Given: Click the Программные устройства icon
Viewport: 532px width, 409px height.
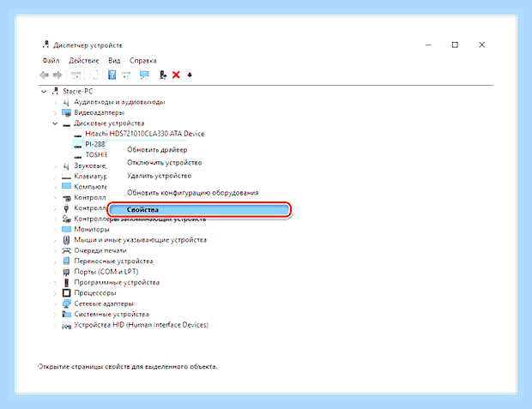Looking at the screenshot, I should 66,282.
